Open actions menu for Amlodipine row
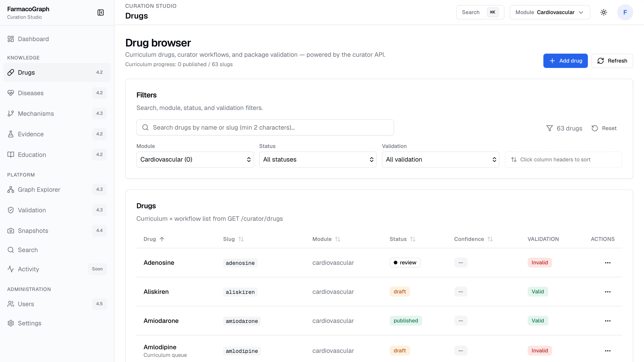 click(608, 351)
